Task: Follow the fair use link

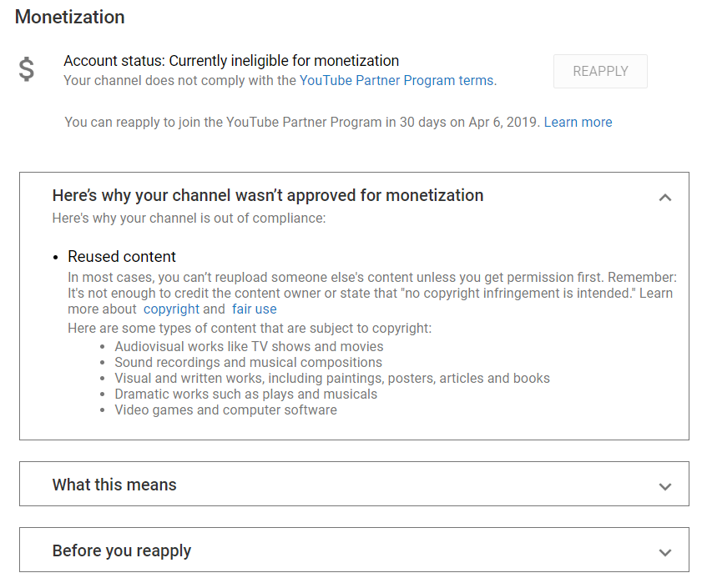Action: pos(255,309)
